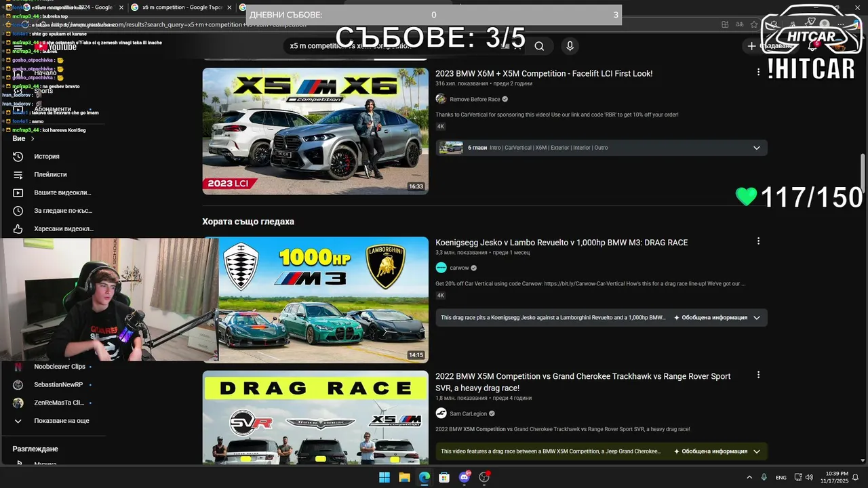Screen dimensions: 868x488
Task: Click the page vertical scrollbar
Action: click(x=863, y=173)
